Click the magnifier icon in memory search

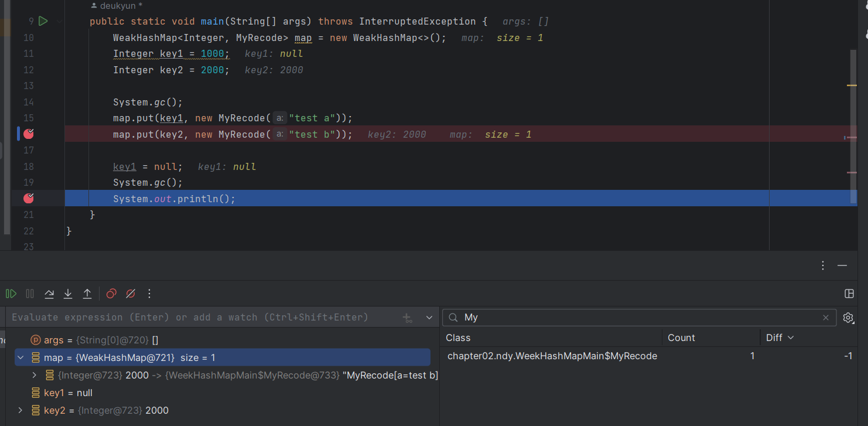click(453, 318)
